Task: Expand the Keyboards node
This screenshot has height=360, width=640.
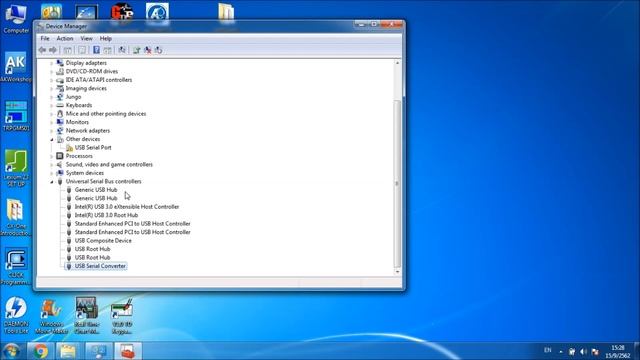Action: [x=52, y=105]
